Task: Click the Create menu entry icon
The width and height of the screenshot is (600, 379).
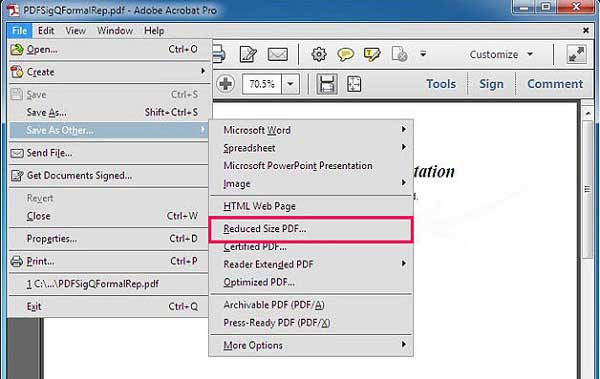Action: tap(16, 72)
